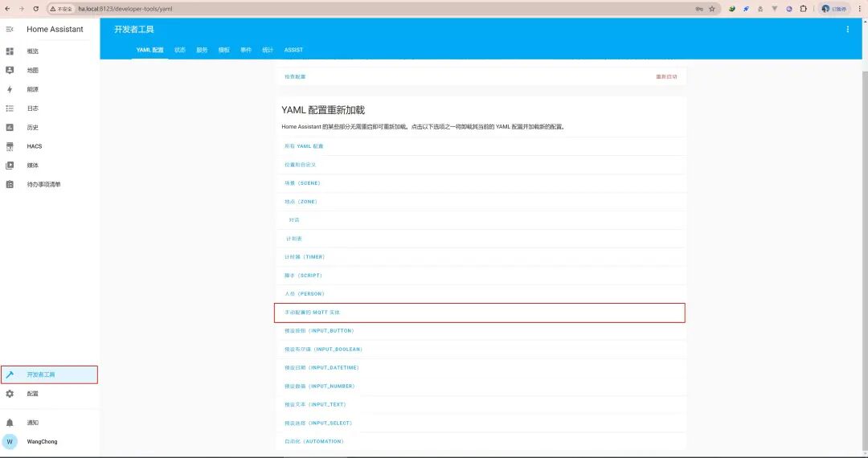The width and height of the screenshot is (868, 458).
Task: Switch to the 模板 template tab
Action: 223,50
